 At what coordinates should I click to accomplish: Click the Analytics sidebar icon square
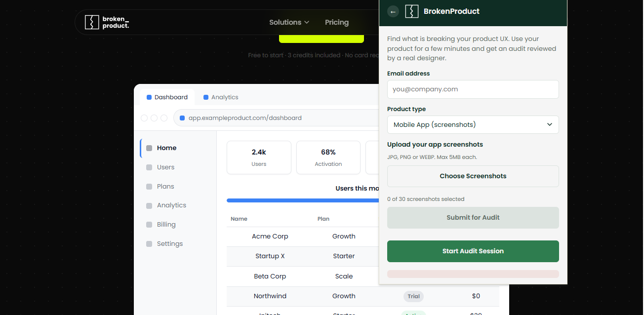(149, 205)
